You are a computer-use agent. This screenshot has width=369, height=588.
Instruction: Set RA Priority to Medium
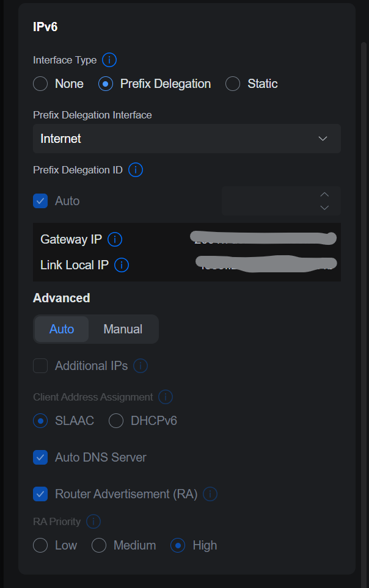pos(99,545)
